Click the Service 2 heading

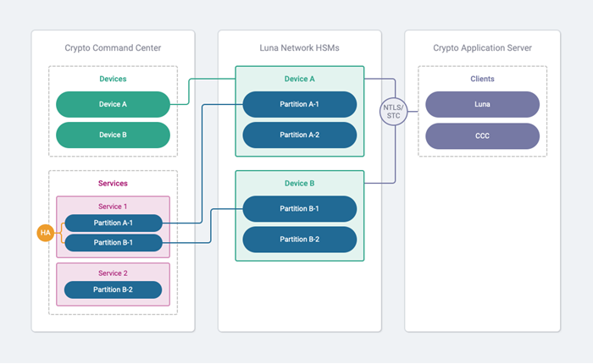[113, 273]
